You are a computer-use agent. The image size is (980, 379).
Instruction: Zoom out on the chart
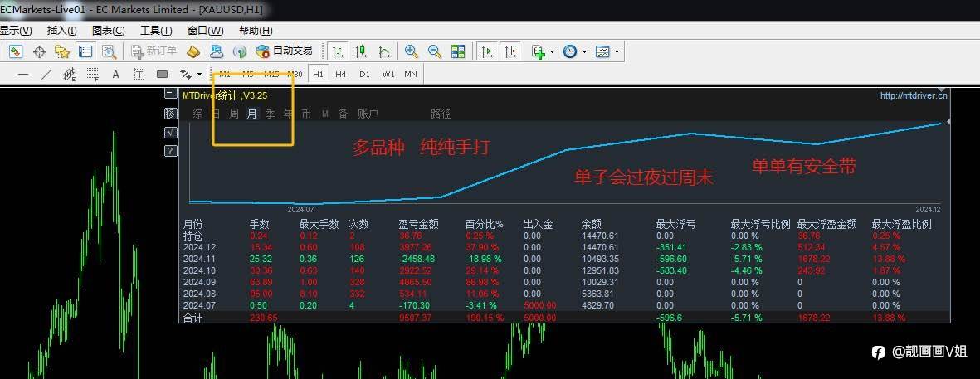coord(434,51)
